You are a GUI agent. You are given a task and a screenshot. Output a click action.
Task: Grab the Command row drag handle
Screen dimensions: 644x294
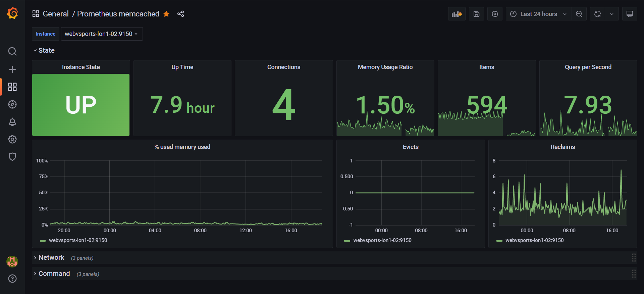(x=634, y=274)
